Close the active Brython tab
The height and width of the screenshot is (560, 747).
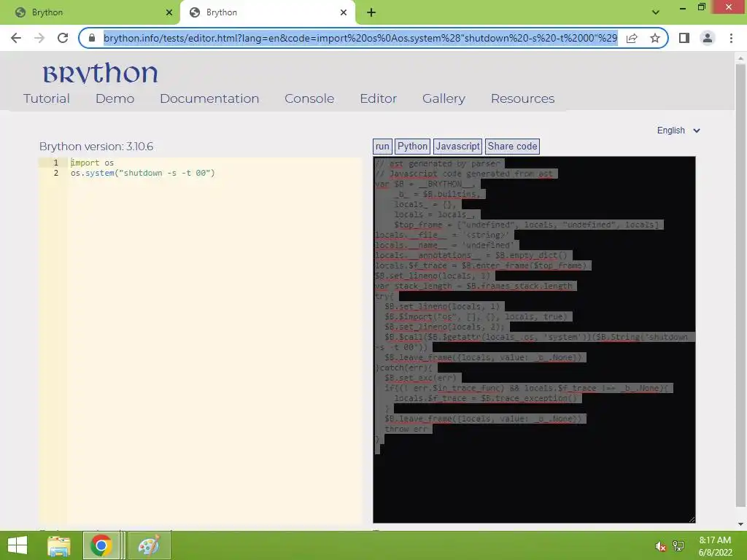coord(344,12)
